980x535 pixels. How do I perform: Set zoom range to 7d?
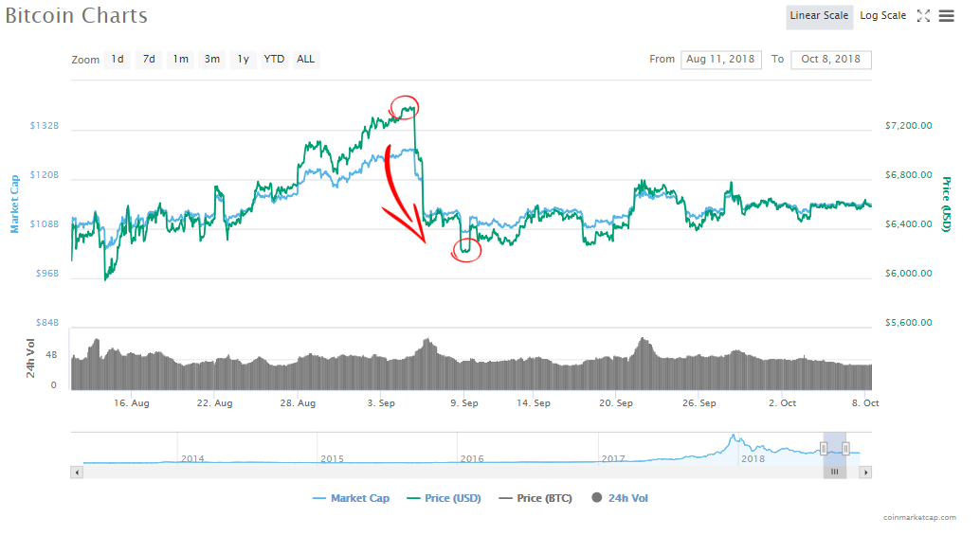pos(149,59)
